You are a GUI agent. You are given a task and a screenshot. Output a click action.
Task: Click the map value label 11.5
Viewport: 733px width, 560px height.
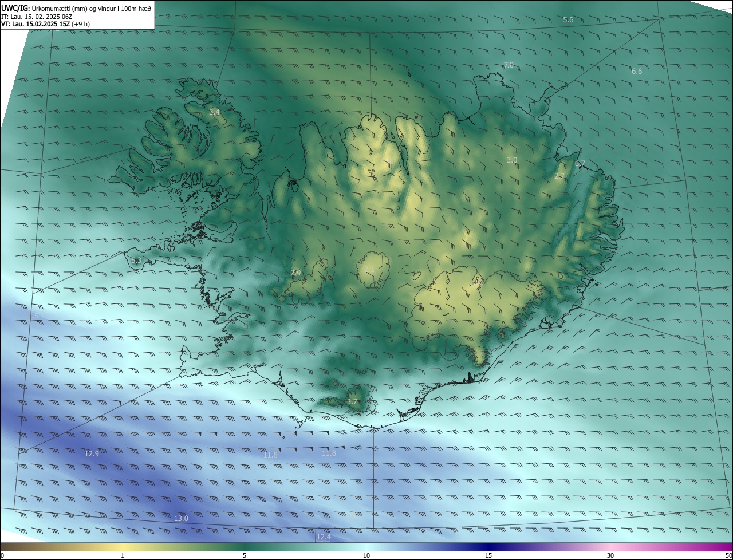31,316
